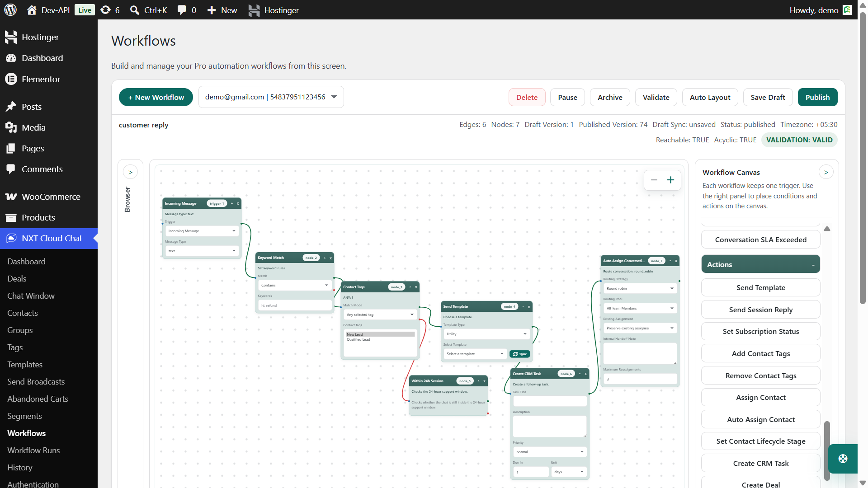Add the Add Contact Tags action
Image resolution: width=868 pixels, height=488 pixels.
point(761,353)
